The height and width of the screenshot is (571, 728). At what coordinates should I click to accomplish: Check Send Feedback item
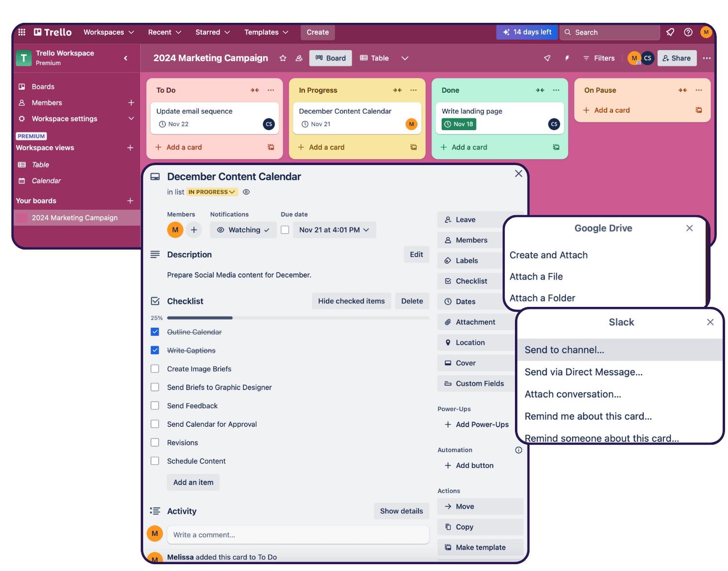point(155,406)
